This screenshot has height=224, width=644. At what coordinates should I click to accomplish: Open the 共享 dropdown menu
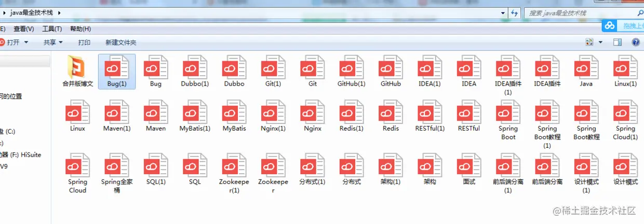point(53,43)
